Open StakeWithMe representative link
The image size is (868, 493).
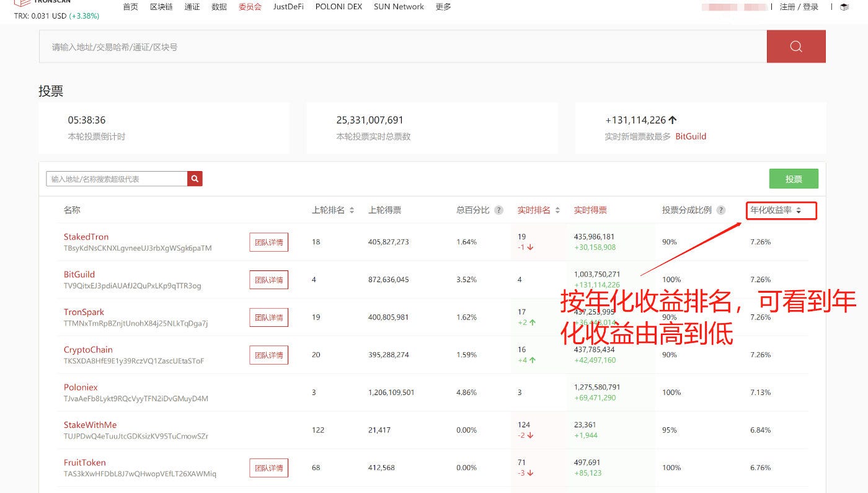[90, 425]
